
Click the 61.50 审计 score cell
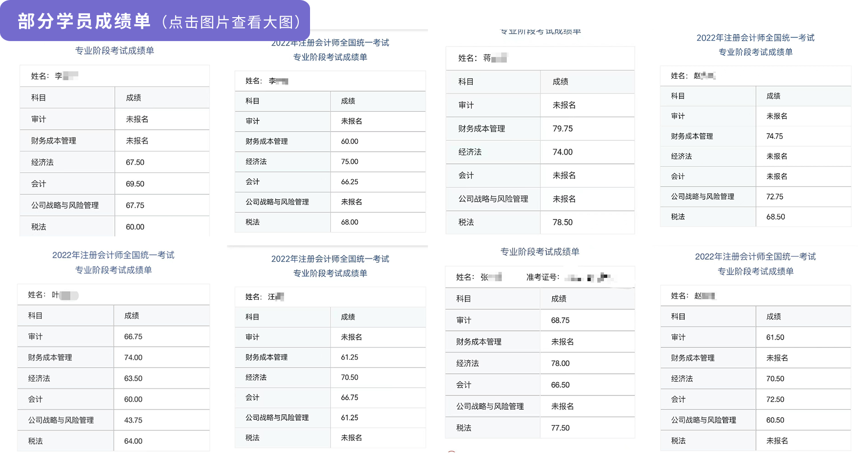pyautogui.click(x=775, y=337)
